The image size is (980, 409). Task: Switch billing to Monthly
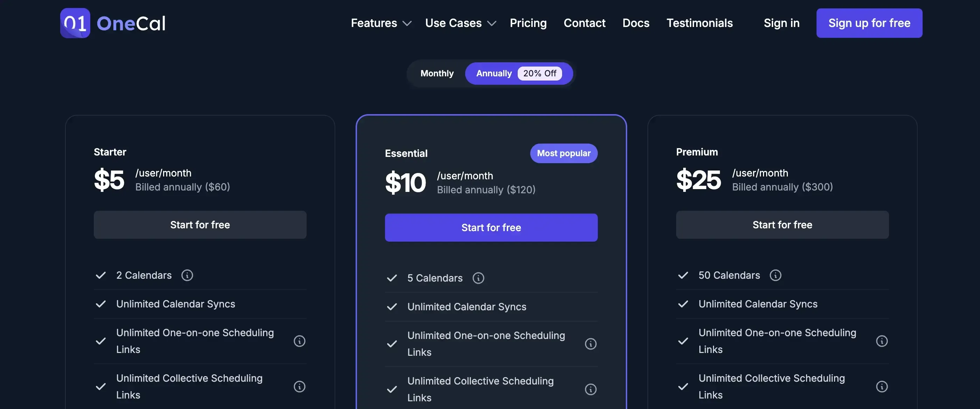(x=437, y=74)
